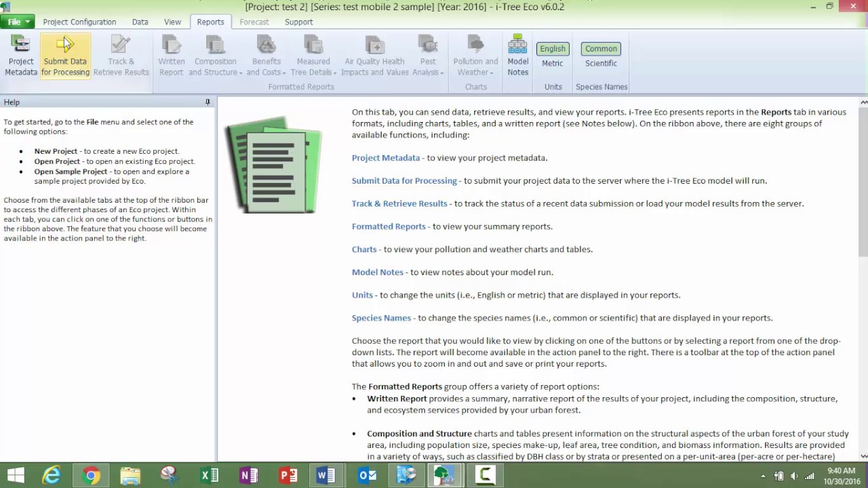The width and height of the screenshot is (868, 488).
Task: Open the volume control in tray
Action: [794, 476]
